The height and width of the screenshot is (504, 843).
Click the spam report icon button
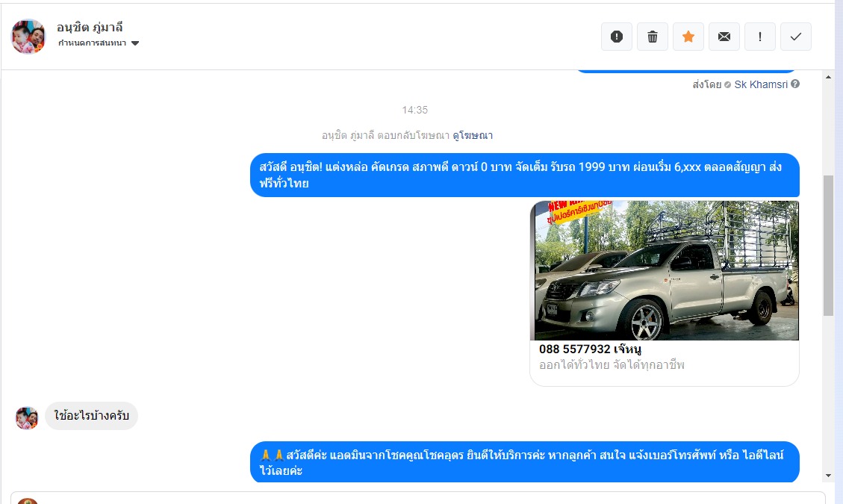(616, 37)
